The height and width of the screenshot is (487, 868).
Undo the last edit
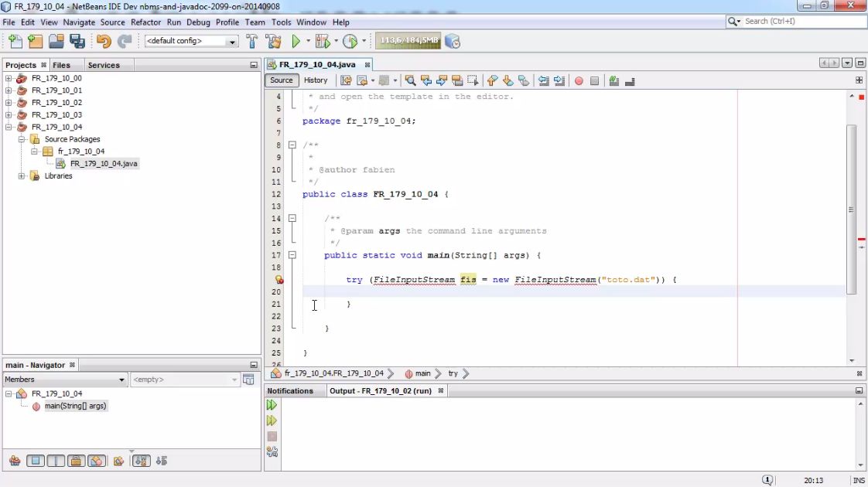(x=104, y=40)
